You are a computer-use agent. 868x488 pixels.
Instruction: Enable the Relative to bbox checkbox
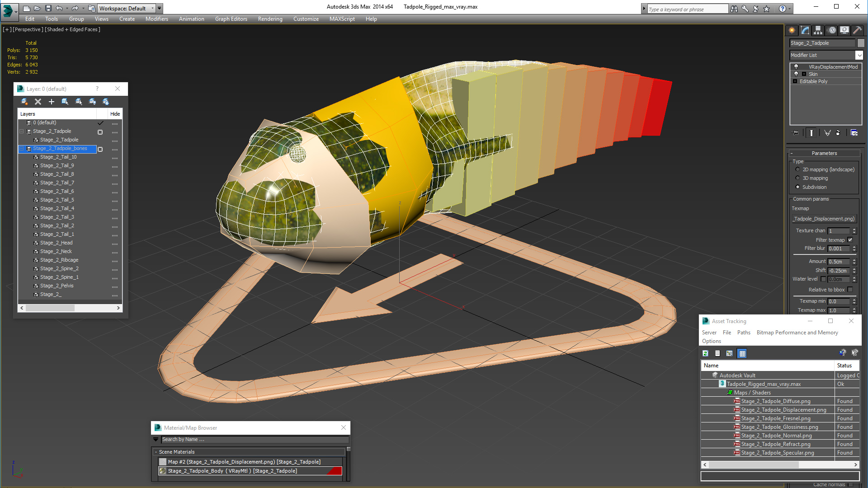(850, 290)
